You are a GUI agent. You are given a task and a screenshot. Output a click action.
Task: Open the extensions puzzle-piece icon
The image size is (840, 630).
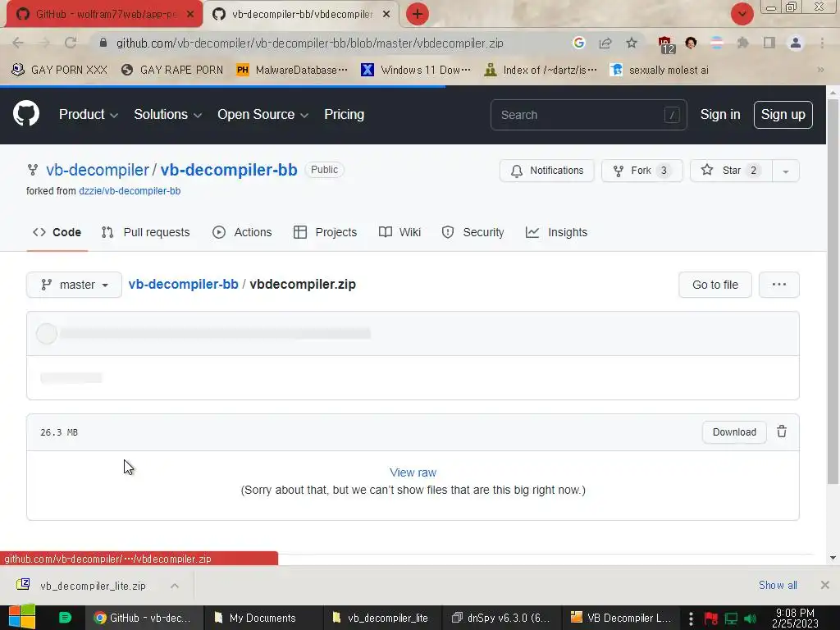pos(742,43)
